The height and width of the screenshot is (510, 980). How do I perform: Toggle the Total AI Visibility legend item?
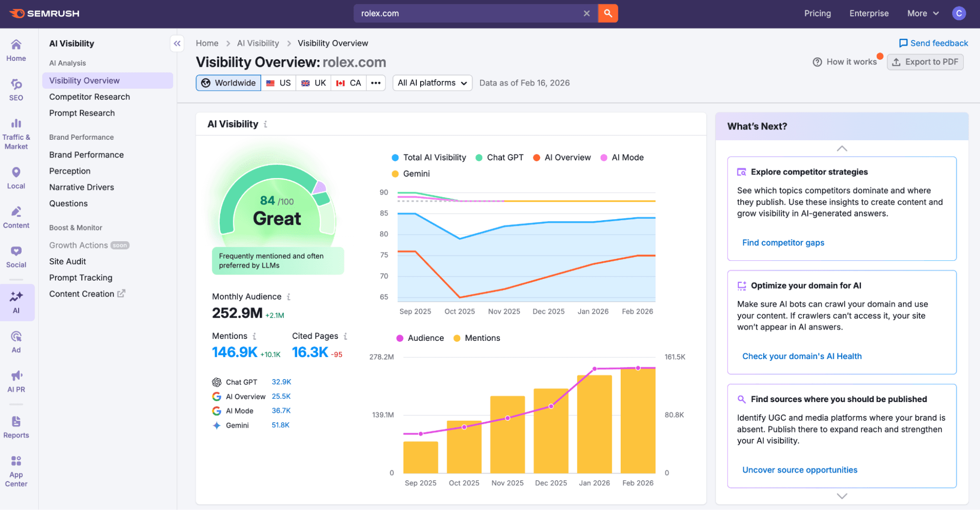[x=428, y=157]
